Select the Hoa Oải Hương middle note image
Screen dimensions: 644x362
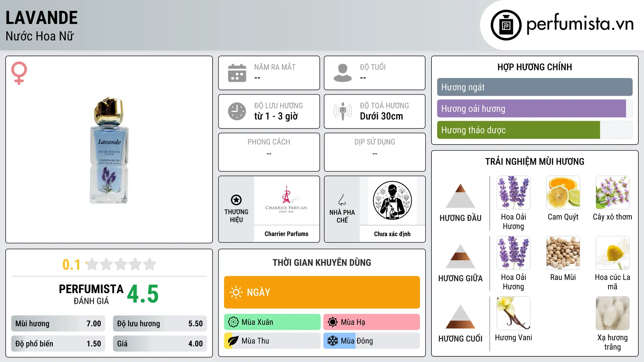coord(514,253)
